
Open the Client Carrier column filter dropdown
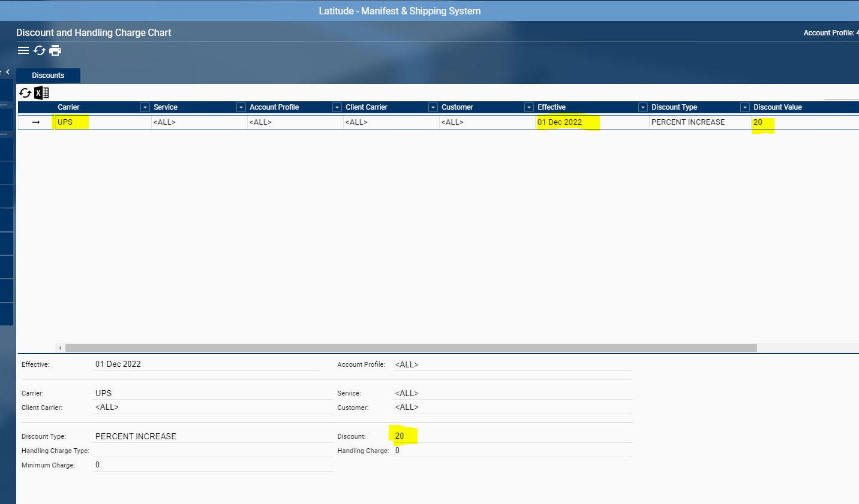click(x=432, y=107)
